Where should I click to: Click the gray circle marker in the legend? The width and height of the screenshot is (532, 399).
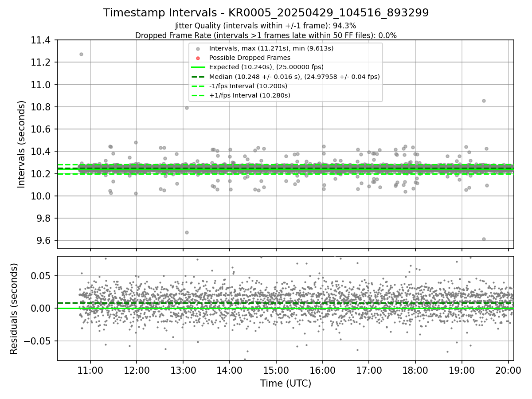198,49
